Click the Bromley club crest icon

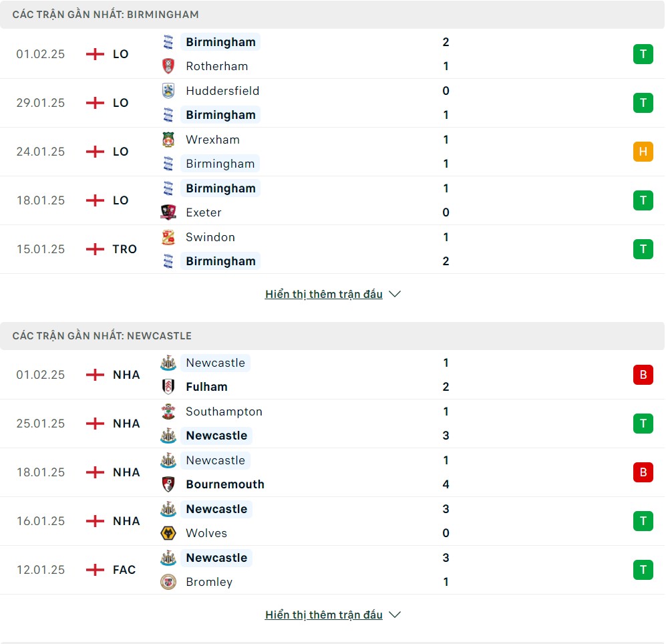tap(168, 582)
